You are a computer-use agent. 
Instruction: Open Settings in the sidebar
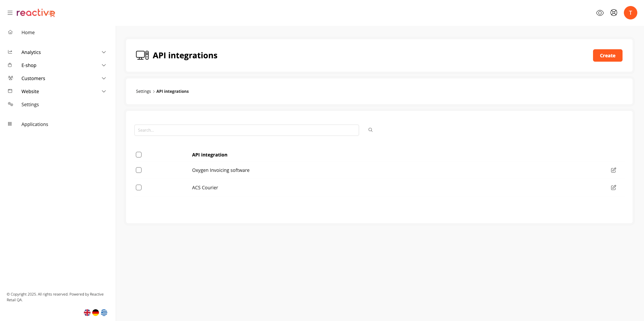click(x=30, y=105)
